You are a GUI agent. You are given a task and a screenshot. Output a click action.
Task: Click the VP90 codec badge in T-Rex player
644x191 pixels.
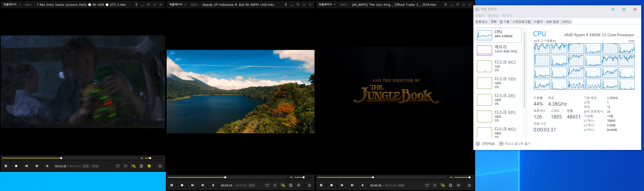(95, 166)
